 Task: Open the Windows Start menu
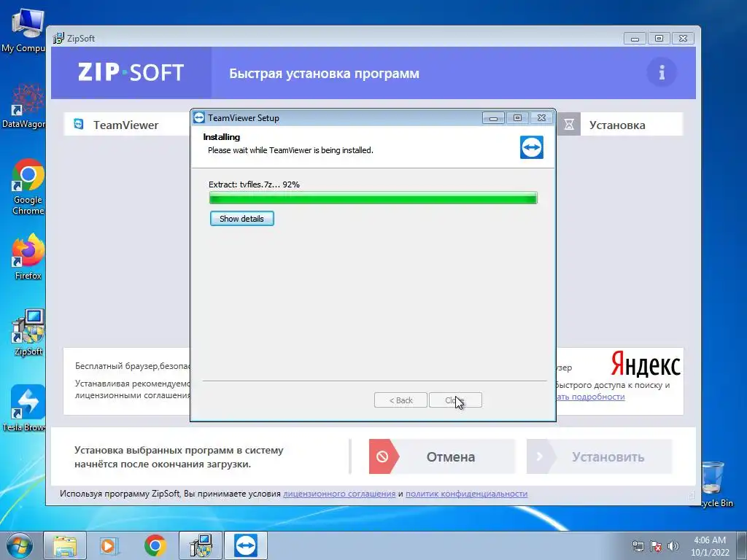19,545
